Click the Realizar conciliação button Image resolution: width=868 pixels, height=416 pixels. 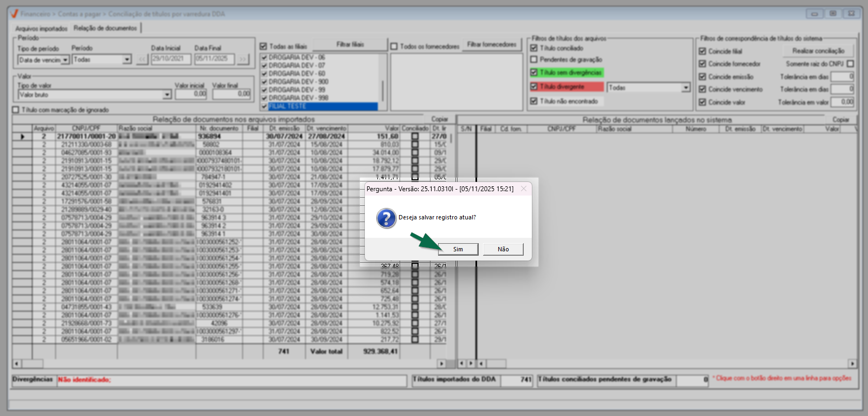818,51
